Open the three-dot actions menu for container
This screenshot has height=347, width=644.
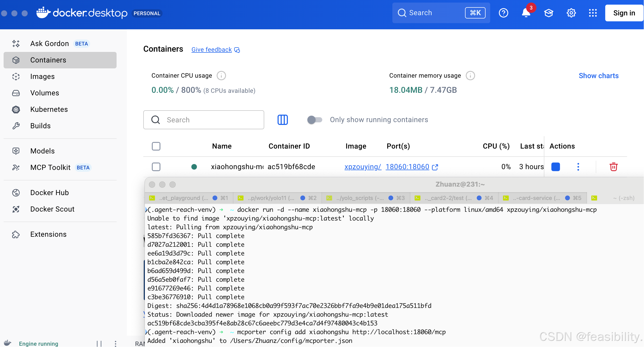578,167
